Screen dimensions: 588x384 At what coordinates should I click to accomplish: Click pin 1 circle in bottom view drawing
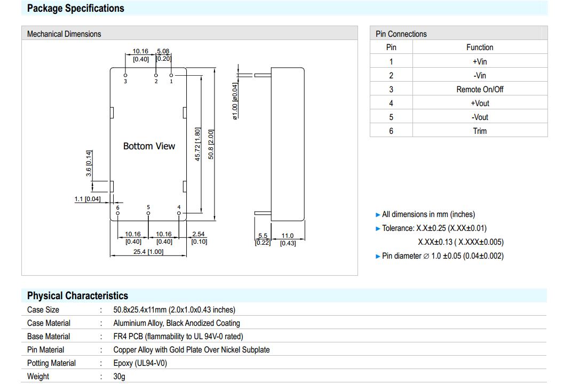click(x=171, y=76)
